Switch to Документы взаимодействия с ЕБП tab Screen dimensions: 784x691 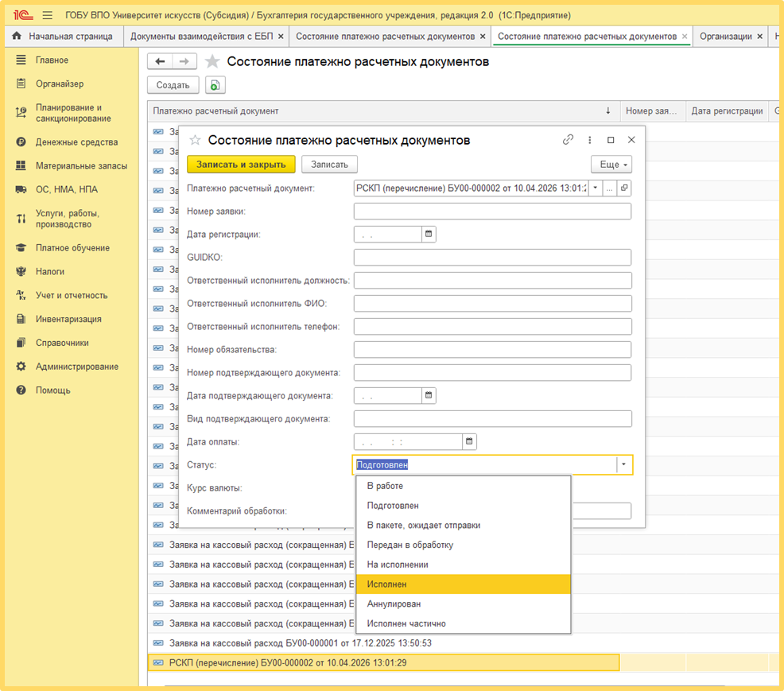pyautogui.click(x=201, y=37)
